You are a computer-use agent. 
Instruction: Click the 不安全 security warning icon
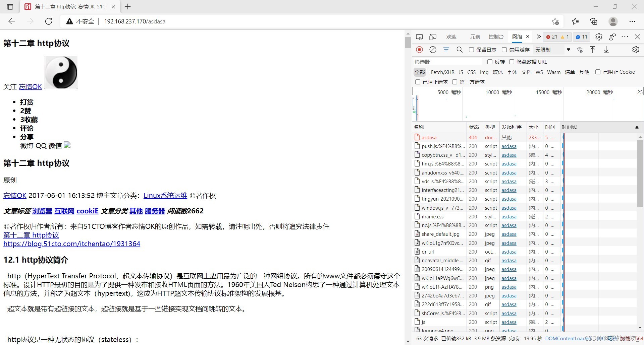coord(69,21)
